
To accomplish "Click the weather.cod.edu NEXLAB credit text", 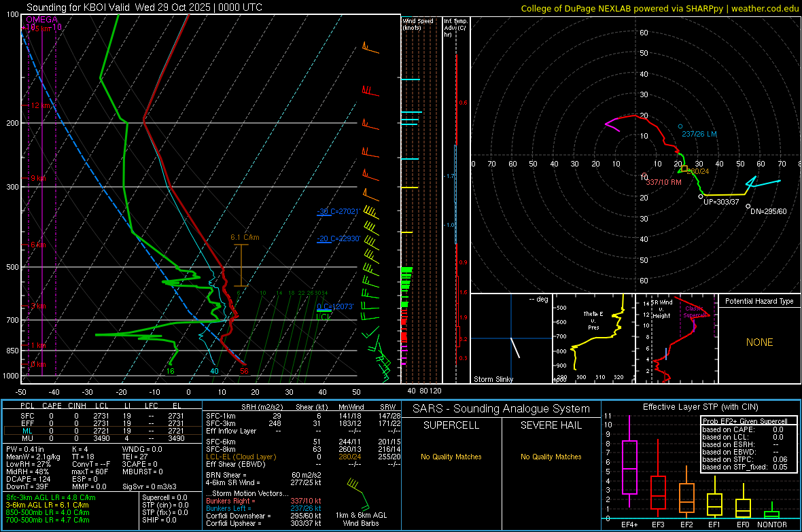I will tap(660, 8).
